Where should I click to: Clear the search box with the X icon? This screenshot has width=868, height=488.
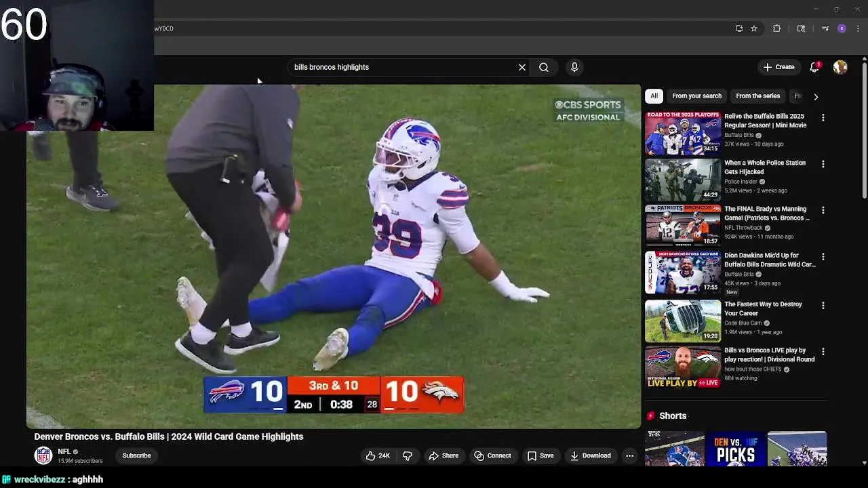[x=522, y=67]
